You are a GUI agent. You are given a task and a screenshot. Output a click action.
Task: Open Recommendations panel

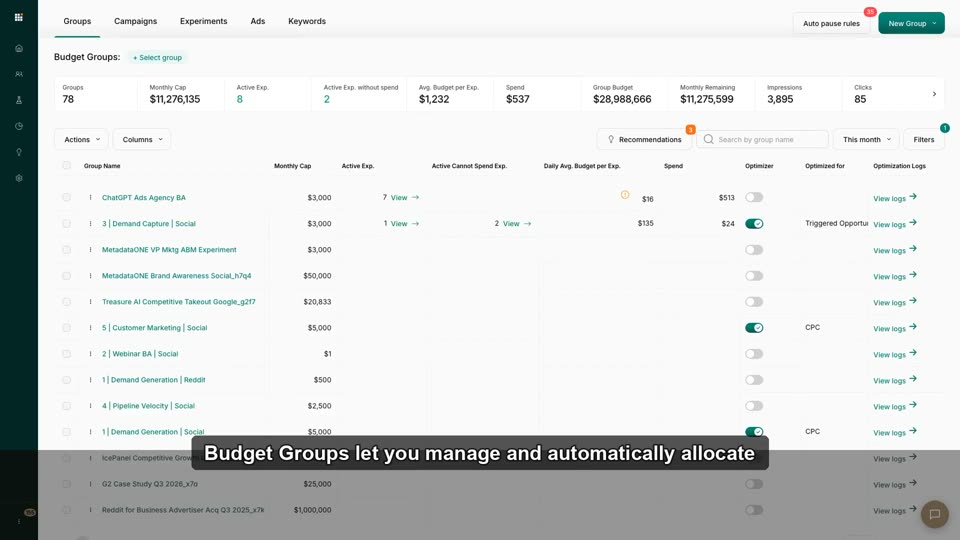click(644, 140)
